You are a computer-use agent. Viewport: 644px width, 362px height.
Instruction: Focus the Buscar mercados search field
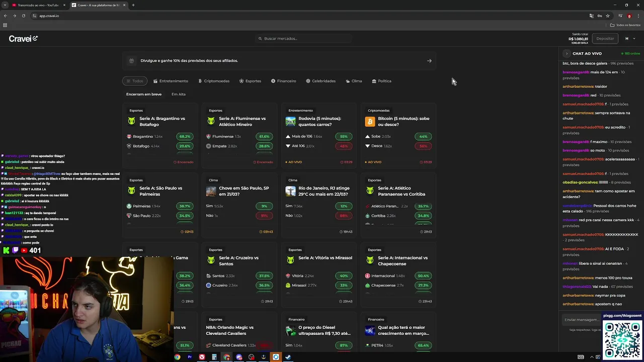pos(303,39)
